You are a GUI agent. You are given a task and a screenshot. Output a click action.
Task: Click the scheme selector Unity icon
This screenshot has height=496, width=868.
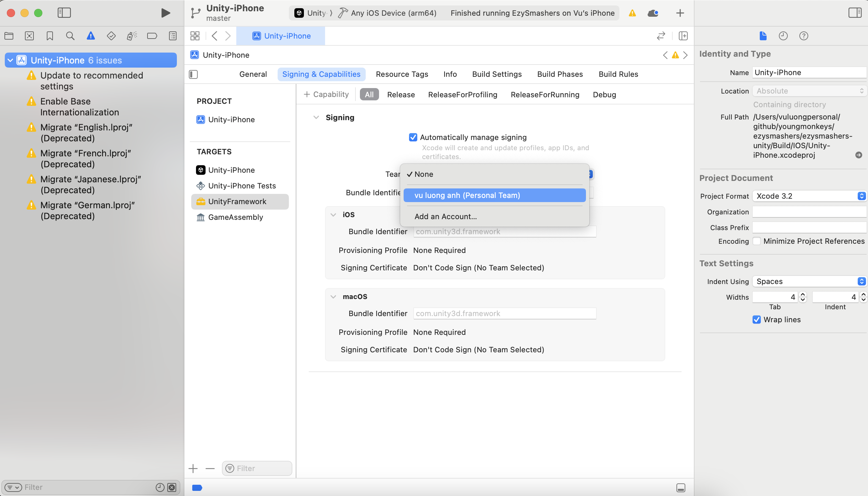tap(299, 13)
